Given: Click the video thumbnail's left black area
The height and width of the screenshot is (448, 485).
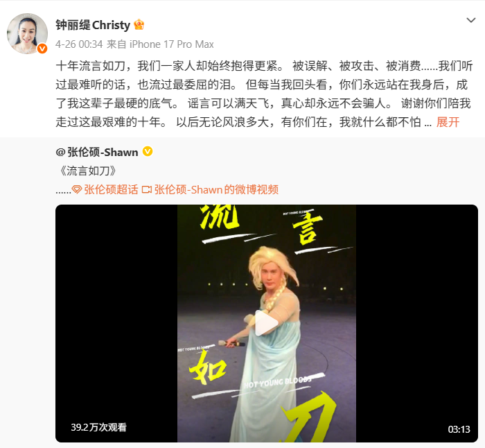Looking at the screenshot, I should (x=116, y=323).
